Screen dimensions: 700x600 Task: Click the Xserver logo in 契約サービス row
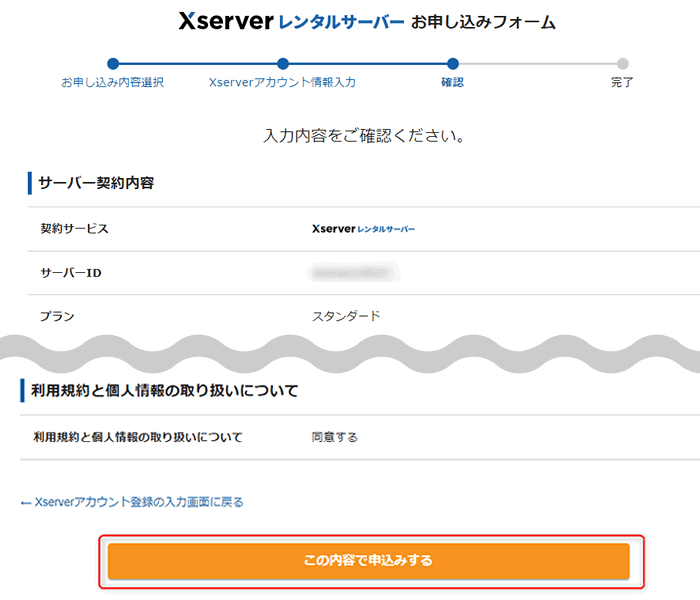(363, 229)
